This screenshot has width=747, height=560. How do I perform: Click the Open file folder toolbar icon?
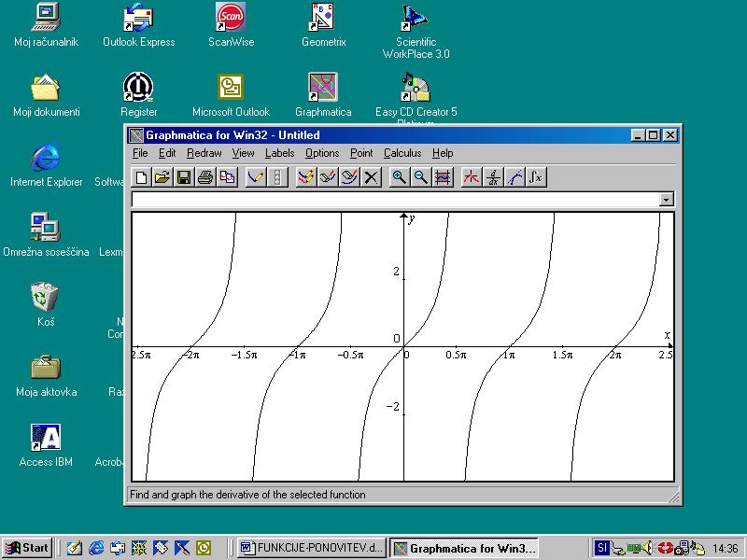pyautogui.click(x=162, y=177)
